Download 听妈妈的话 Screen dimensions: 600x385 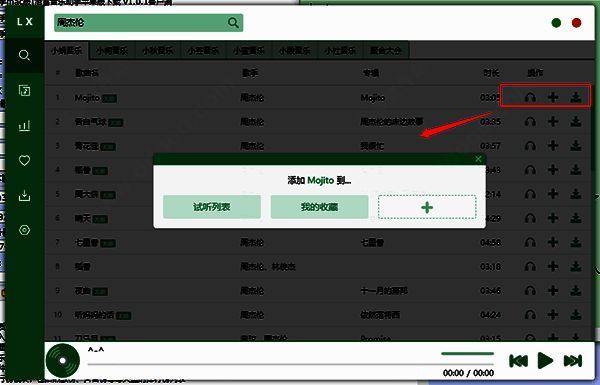point(576,315)
